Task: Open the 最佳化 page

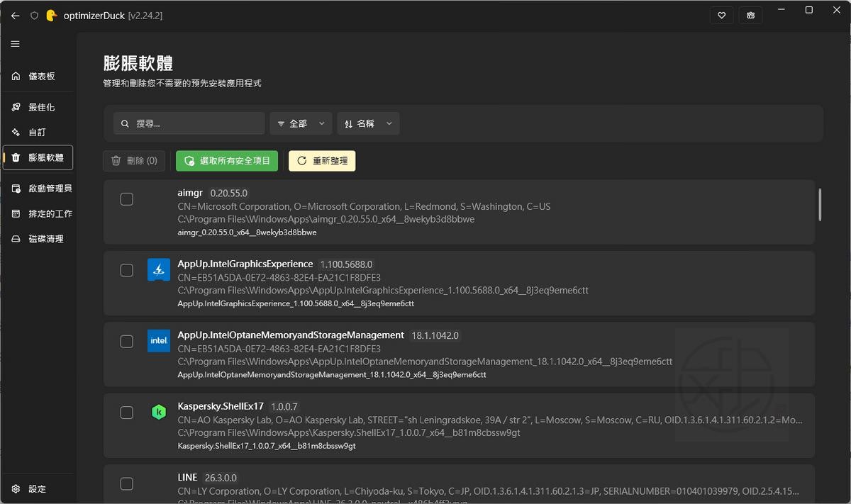Action: point(38,107)
